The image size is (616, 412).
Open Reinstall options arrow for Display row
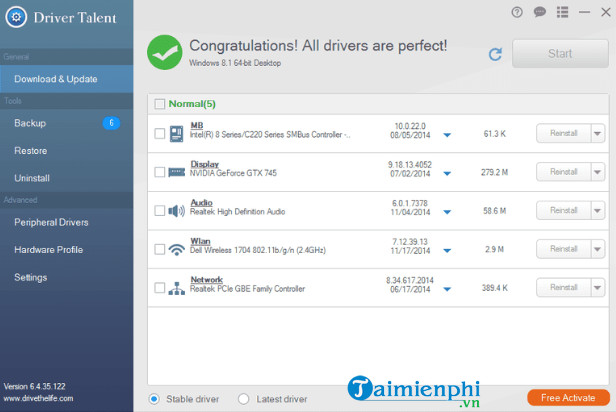[598, 172]
